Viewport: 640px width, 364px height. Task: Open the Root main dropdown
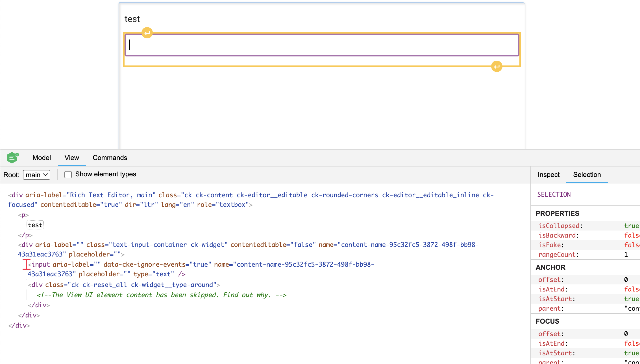[x=37, y=175]
